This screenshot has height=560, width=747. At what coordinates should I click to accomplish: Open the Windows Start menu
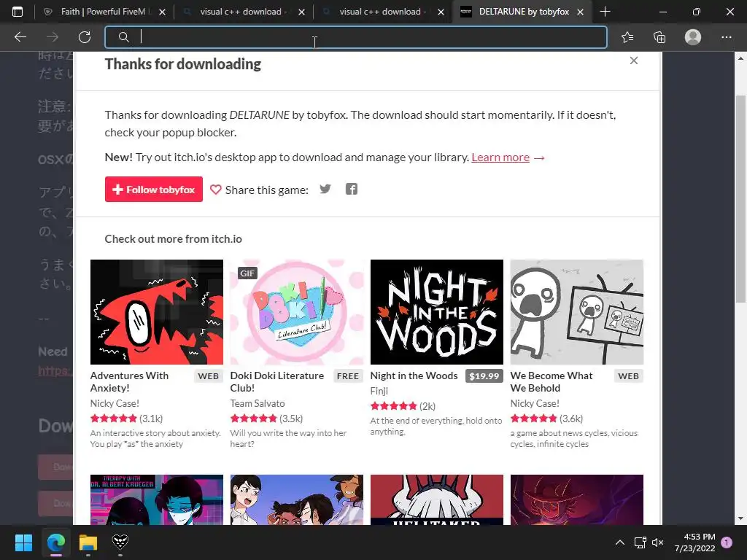coord(23,542)
